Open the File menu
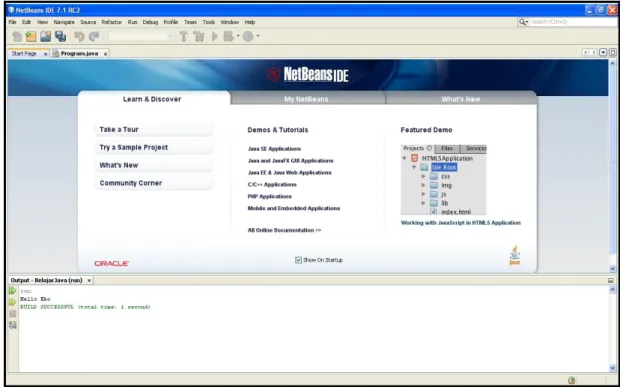620x387 pixels. click(x=12, y=22)
